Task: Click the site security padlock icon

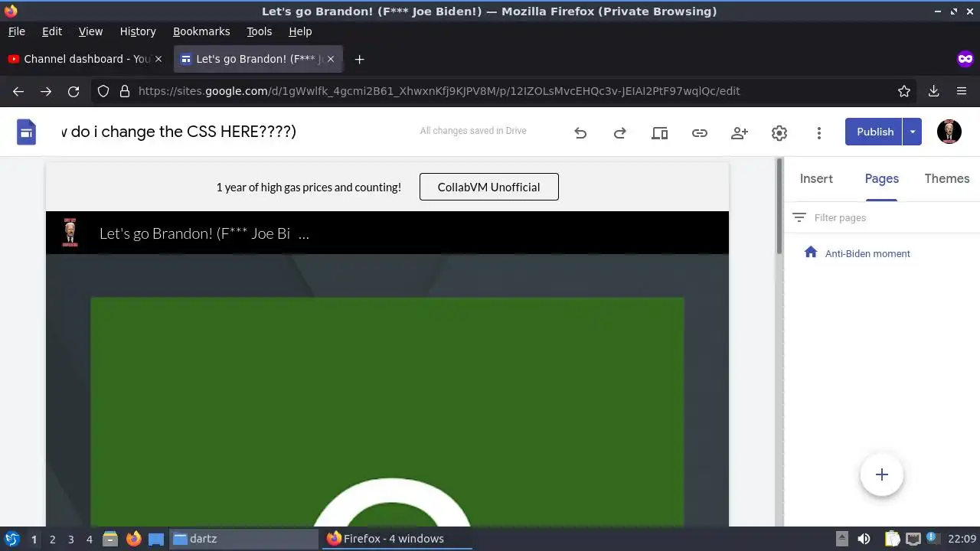Action: (125, 91)
